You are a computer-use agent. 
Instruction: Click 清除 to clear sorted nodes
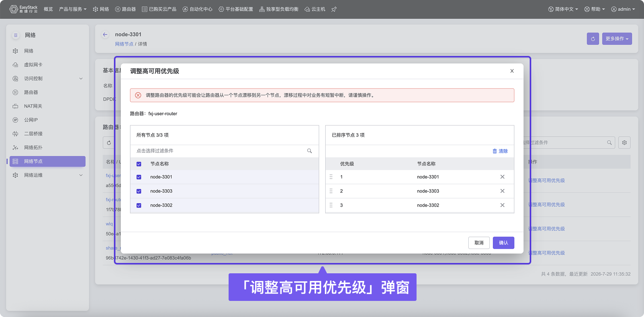pos(500,151)
